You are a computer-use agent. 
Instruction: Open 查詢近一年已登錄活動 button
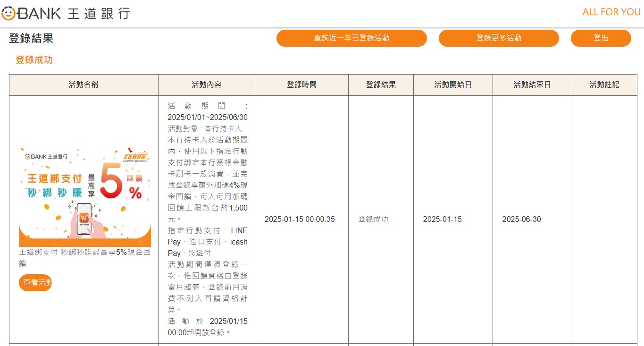click(351, 38)
